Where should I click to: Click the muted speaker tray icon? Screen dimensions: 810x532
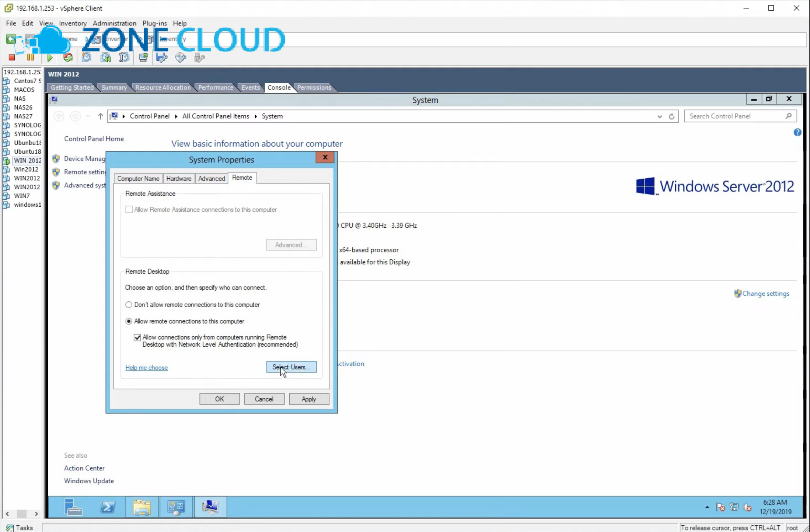pyautogui.click(x=747, y=507)
